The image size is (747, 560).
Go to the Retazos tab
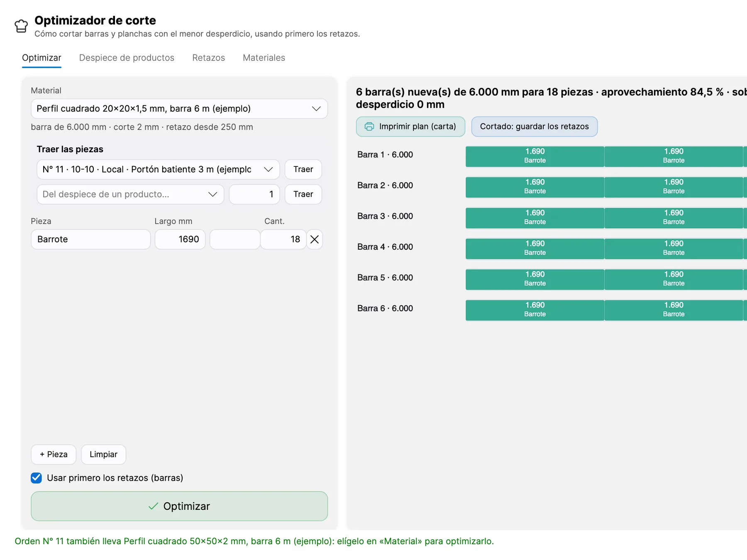click(x=208, y=58)
